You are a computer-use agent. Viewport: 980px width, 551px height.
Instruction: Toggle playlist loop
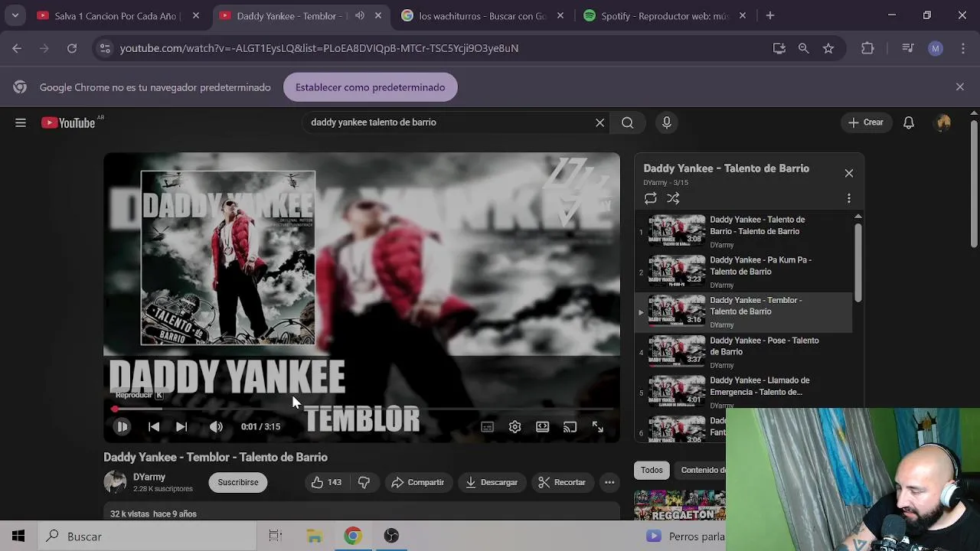click(650, 198)
